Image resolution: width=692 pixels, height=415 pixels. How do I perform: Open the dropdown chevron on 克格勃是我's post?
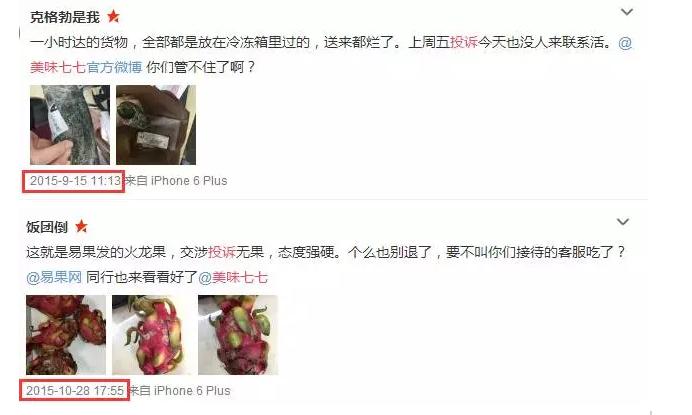coord(627,12)
